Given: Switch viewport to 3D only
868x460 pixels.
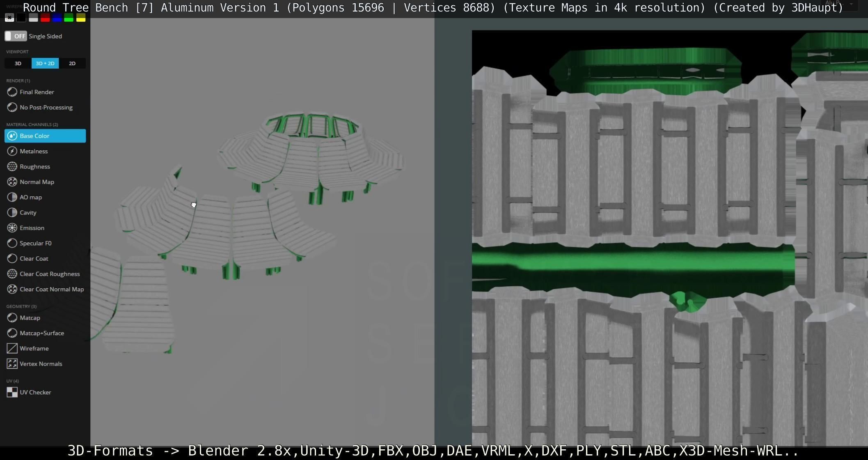Looking at the screenshot, I should click(18, 63).
